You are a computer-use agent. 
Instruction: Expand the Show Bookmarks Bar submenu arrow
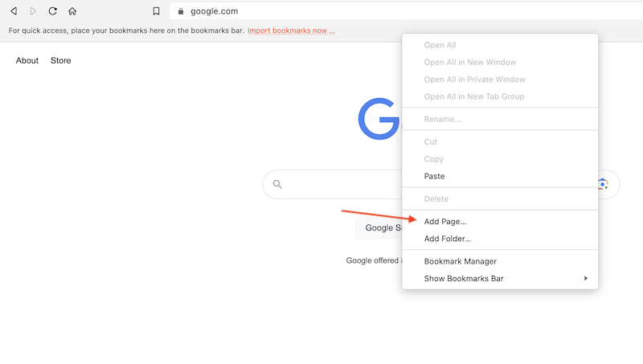pos(586,279)
